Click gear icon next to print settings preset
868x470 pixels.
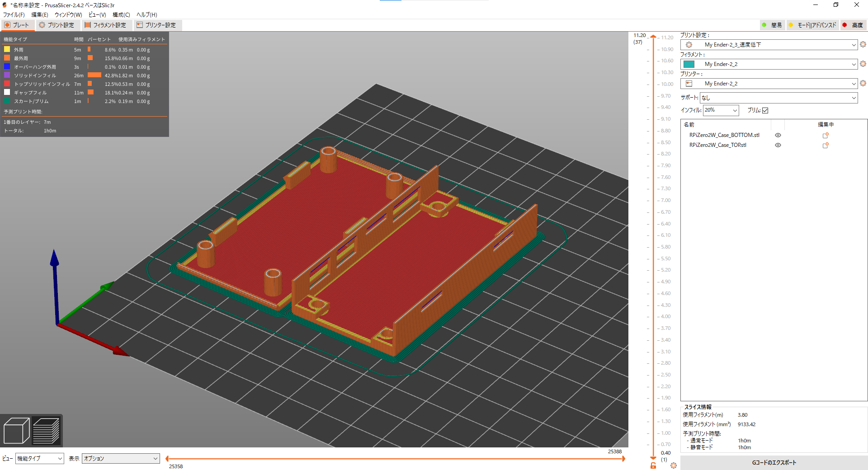[863, 44]
